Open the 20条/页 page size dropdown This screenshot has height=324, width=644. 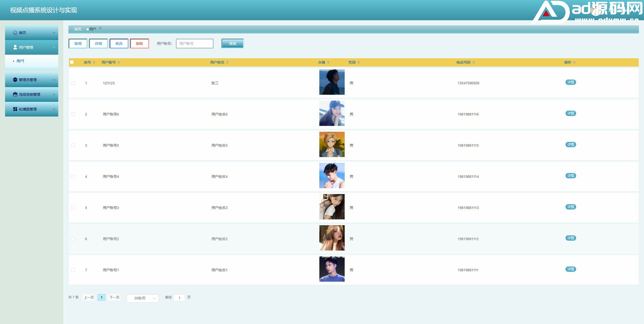click(142, 298)
